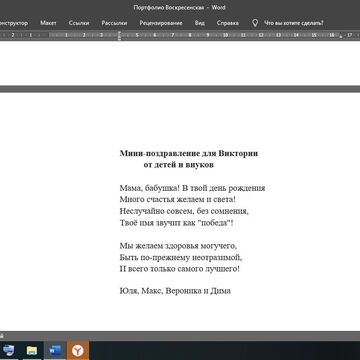The height and width of the screenshot is (360, 360).
Task: Click the heading line 'от детей и внуков'
Action: [x=179, y=165]
